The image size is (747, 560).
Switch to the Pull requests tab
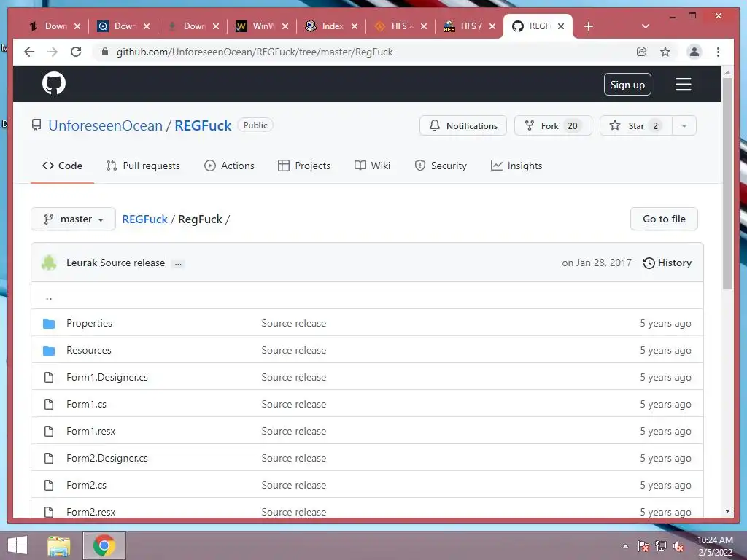pyautogui.click(x=143, y=166)
